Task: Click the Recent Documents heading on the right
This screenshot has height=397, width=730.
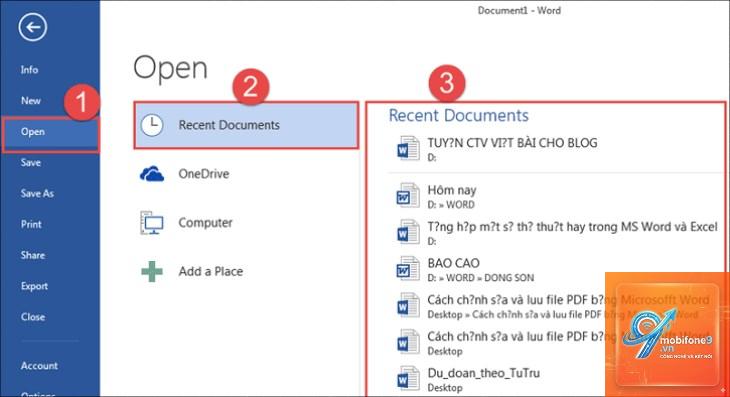Action: [x=459, y=115]
